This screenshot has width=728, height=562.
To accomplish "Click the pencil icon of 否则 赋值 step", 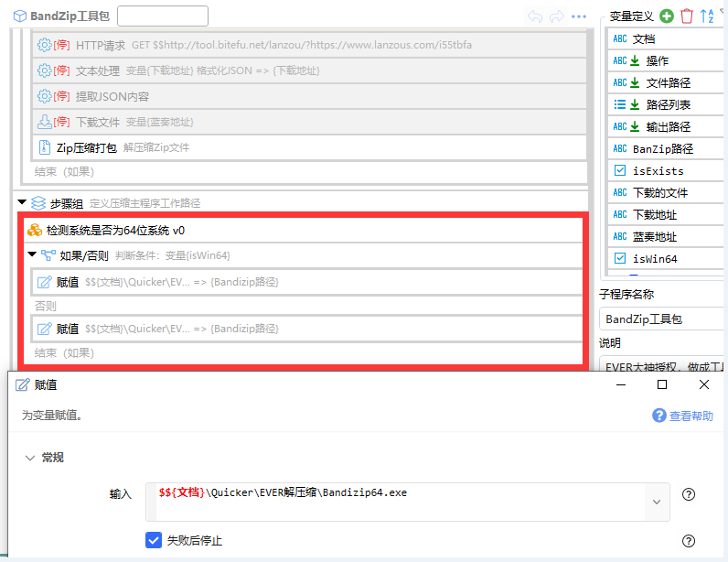I will pos(44,329).
